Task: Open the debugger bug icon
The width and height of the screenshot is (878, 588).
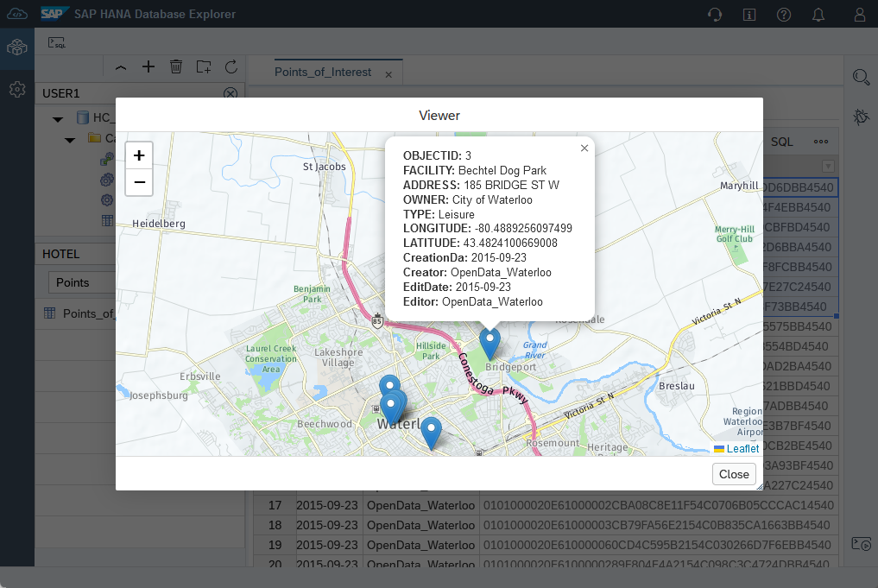Action: pyautogui.click(x=862, y=117)
